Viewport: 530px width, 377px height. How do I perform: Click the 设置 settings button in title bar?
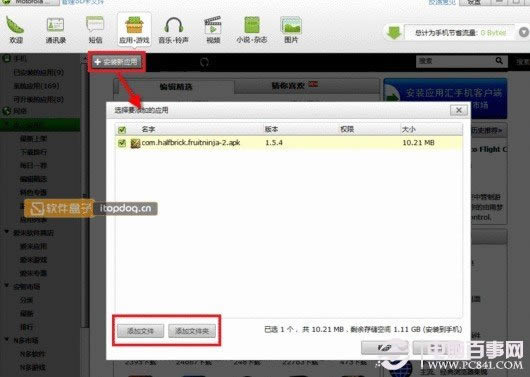tap(474, 2)
